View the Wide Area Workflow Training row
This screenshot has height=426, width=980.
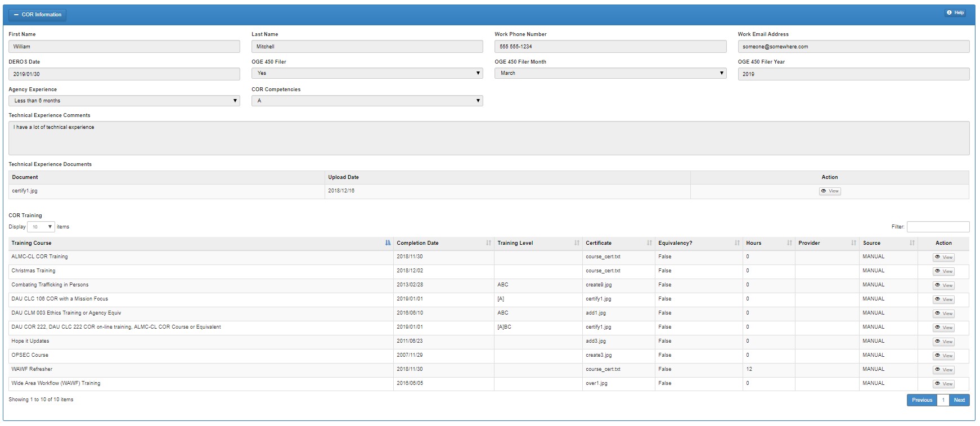tap(943, 384)
